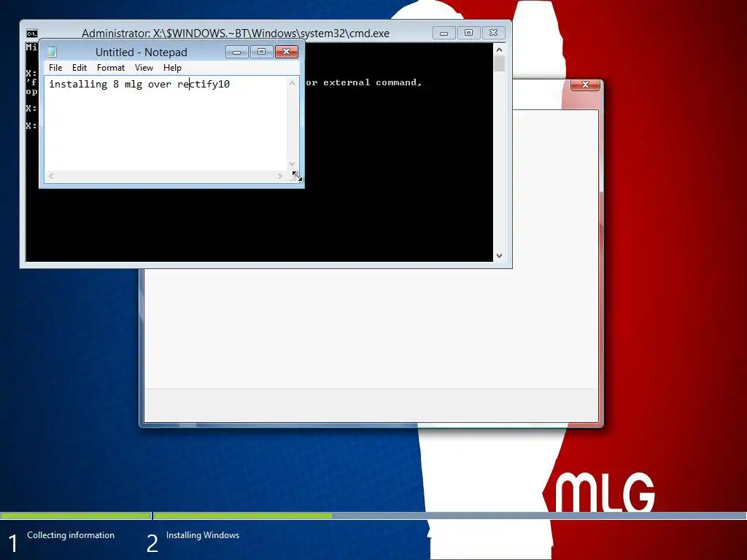
Task: Minimize the cmd.exe Administrator window
Action: click(444, 33)
